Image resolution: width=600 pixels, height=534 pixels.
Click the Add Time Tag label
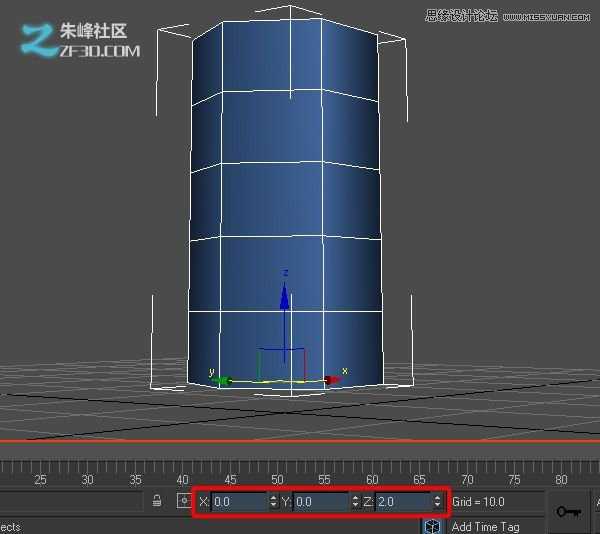click(x=486, y=527)
